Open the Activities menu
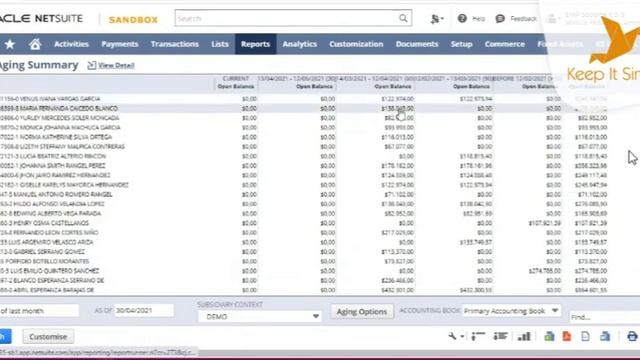The image size is (640, 360). coord(71,44)
